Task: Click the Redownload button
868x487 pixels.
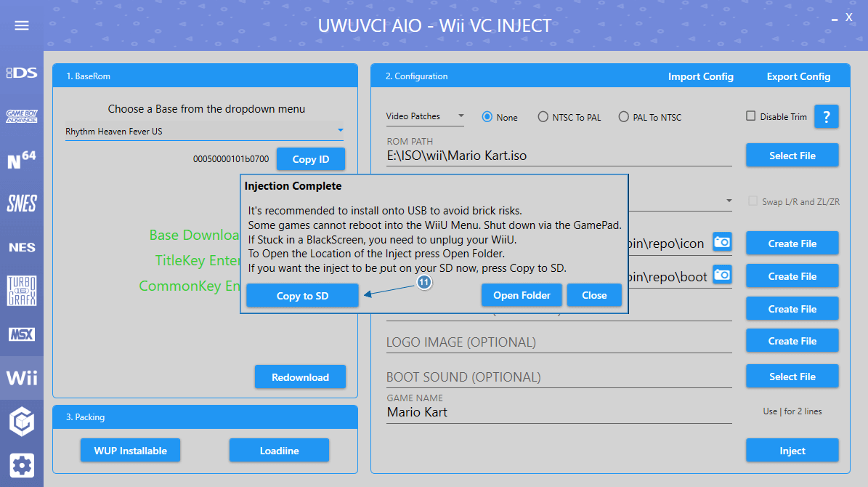Action: tap(300, 377)
